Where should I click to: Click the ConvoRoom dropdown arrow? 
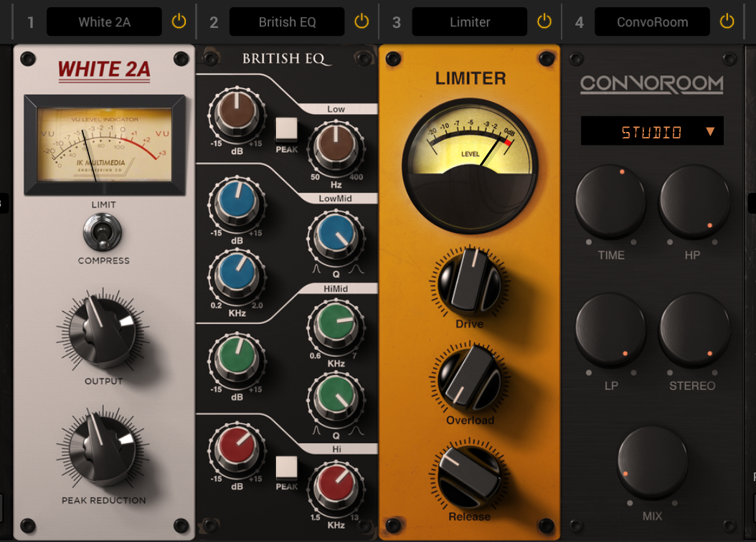pyautogui.click(x=710, y=131)
